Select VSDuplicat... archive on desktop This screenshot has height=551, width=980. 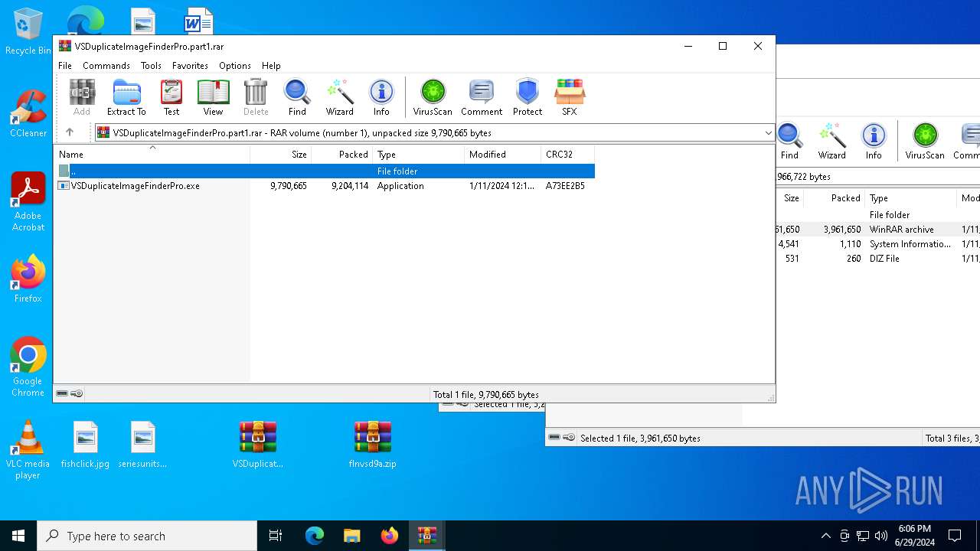coord(258,445)
